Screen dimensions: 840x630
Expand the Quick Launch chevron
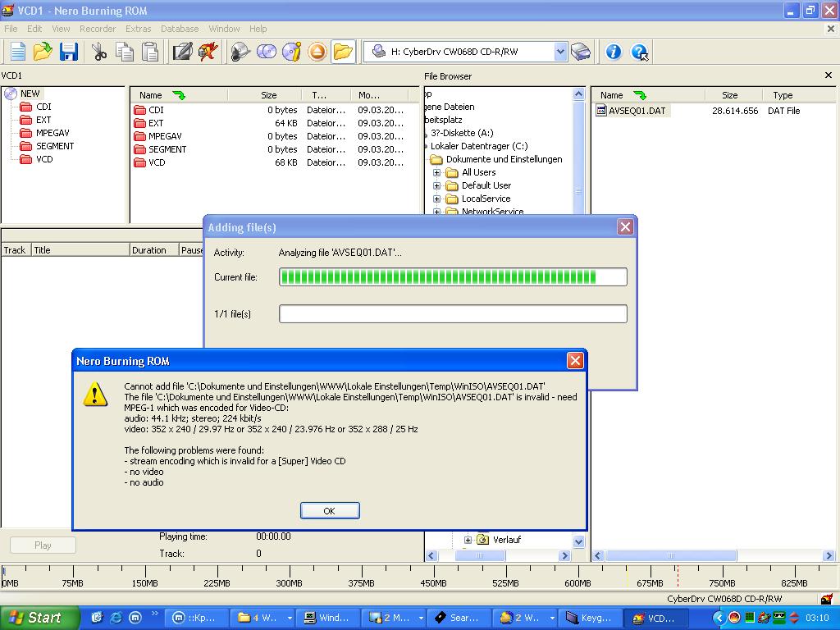point(155,614)
